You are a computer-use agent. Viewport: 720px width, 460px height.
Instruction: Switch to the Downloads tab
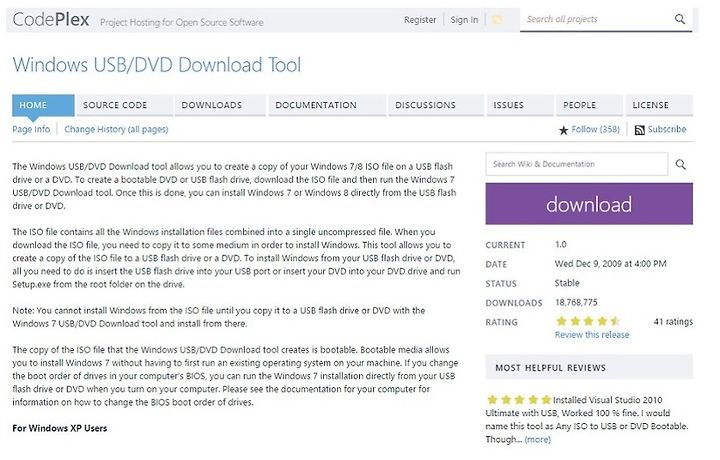coord(220,105)
